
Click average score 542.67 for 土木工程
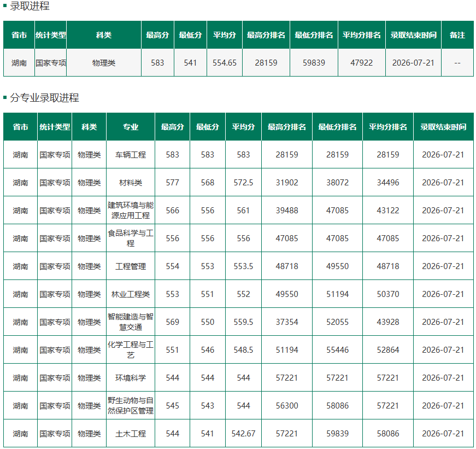(x=243, y=434)
